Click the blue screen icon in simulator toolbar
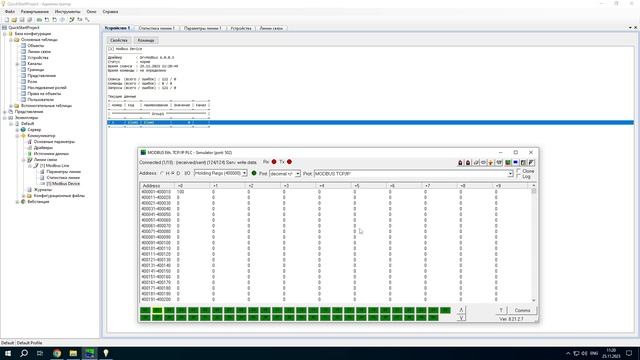This screenshot has height=360, width=640. click(516, 163)
